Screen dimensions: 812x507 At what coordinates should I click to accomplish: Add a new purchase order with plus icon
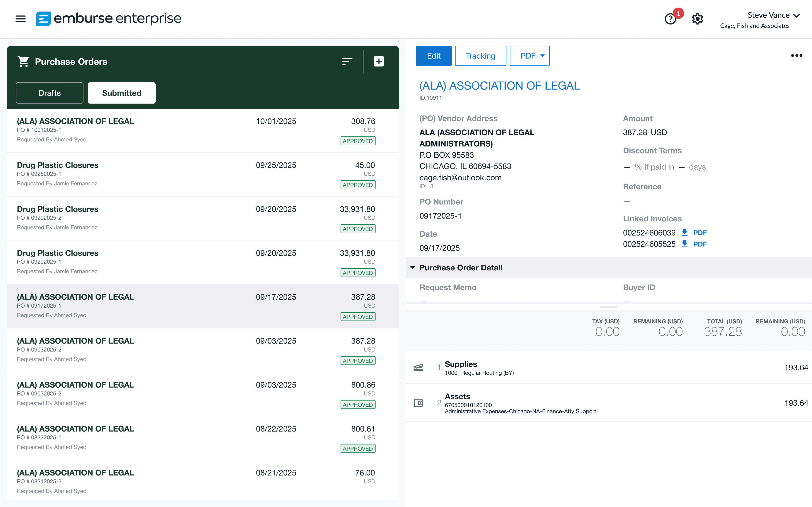pyautogui.click(x=379, y=61)
